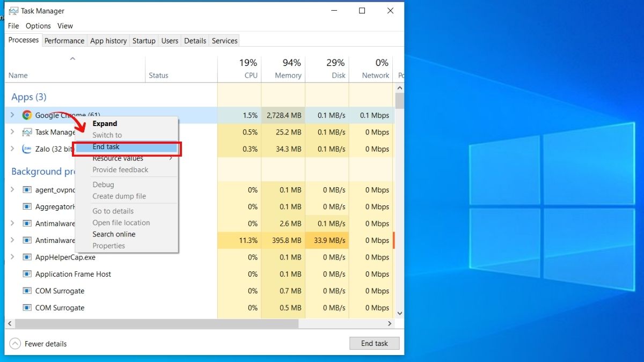Click the Google Chrome app icon
The width and height of the screenshot is (644, 362).
27,115
